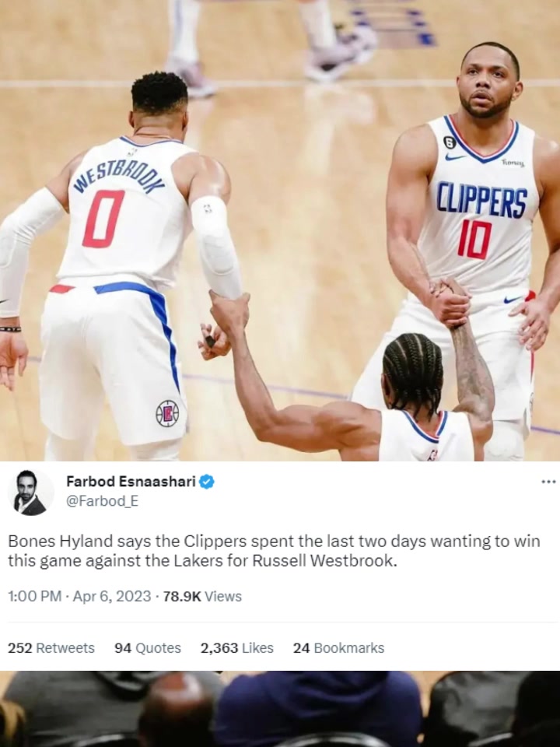View the 2,363 Likes list
The image size is (560, 747).
237,648
